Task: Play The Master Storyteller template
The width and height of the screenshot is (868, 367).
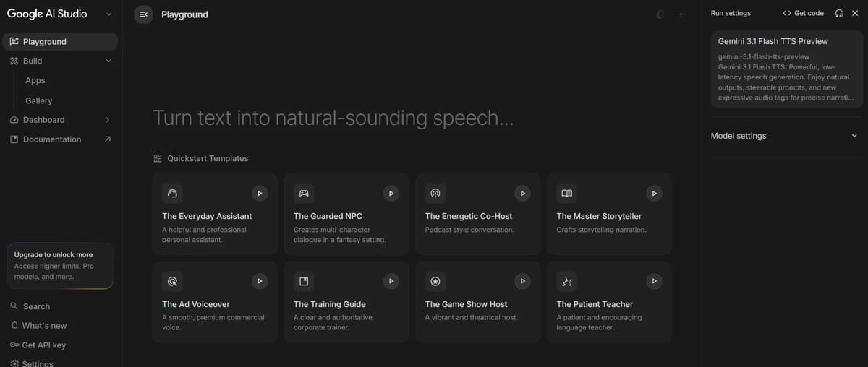Action: click(x=655, y=193)
